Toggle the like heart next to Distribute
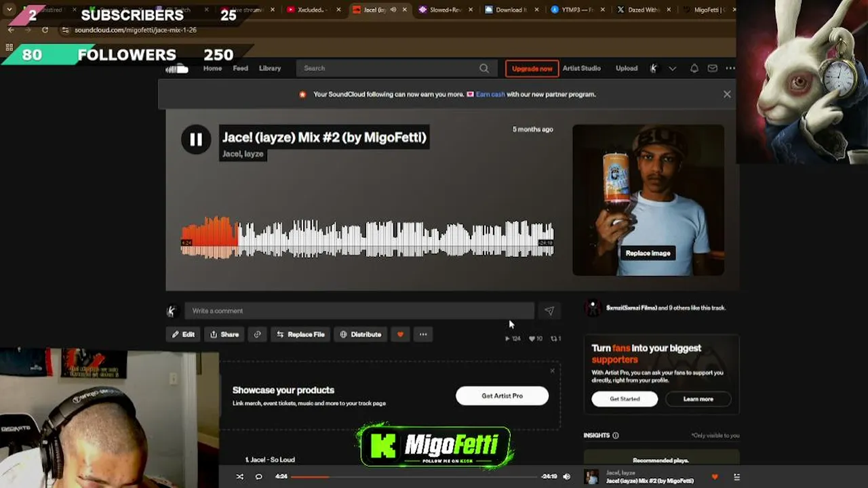Image resolution: width=868 pixels, height=488 pixels. (x=400, y=334)
